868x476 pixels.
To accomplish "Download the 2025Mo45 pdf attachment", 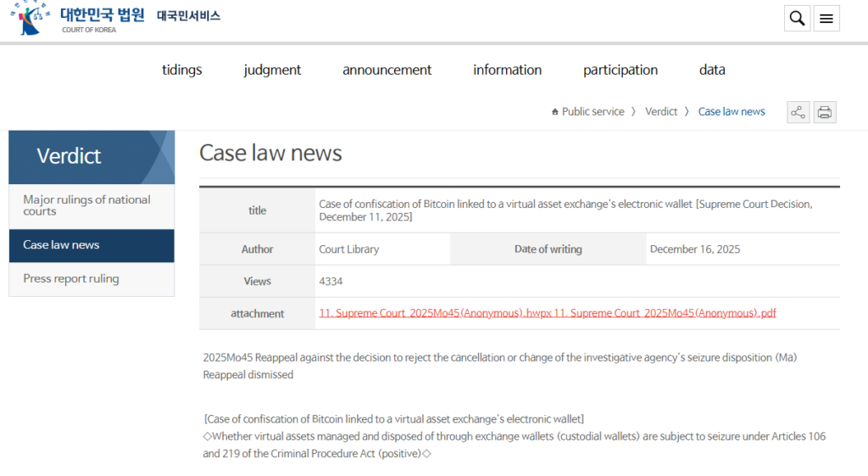I will [665, 313].
